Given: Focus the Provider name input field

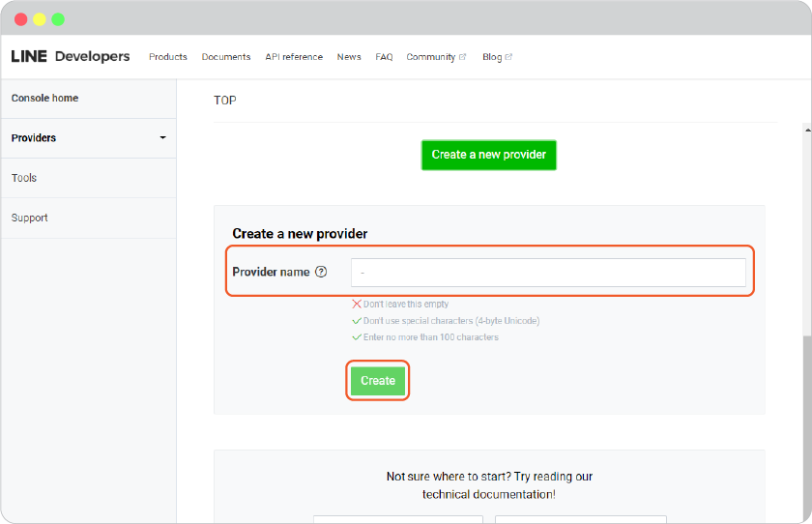Looking at the screenshot, I should 548,273.
